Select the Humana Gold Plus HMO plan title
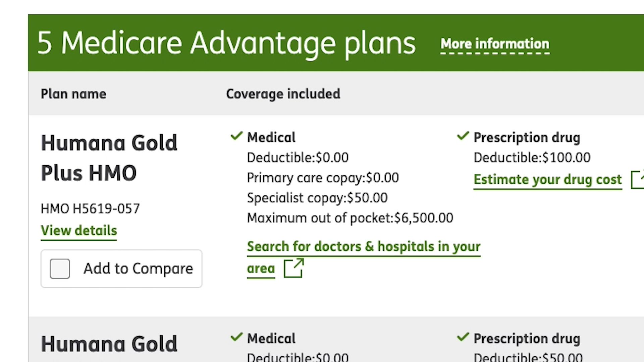The width and height of the screenshot is (644, 362). [x=109, y=158]
